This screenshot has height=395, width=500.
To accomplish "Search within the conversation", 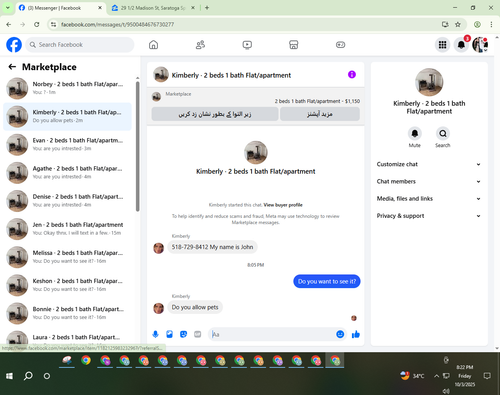I will 443,134.
